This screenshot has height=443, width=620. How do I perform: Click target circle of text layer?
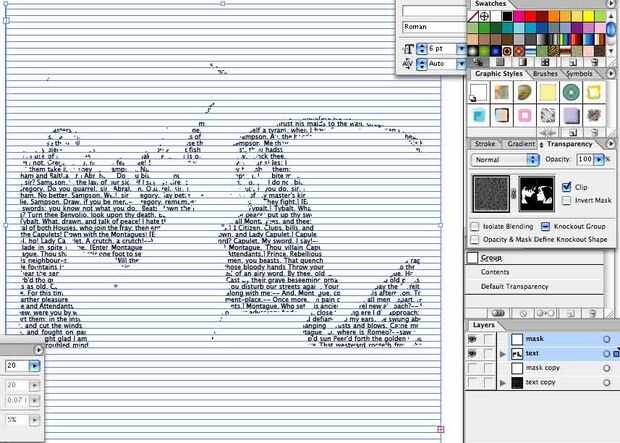(607, 354)
